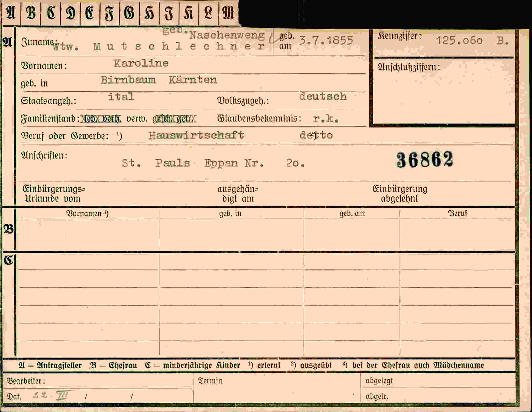Click the region 'Kärnten'

click(193, 80)
